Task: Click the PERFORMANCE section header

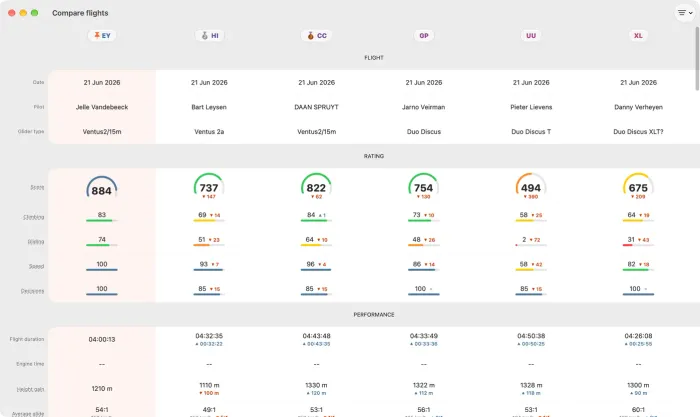Action: point(374,315)
